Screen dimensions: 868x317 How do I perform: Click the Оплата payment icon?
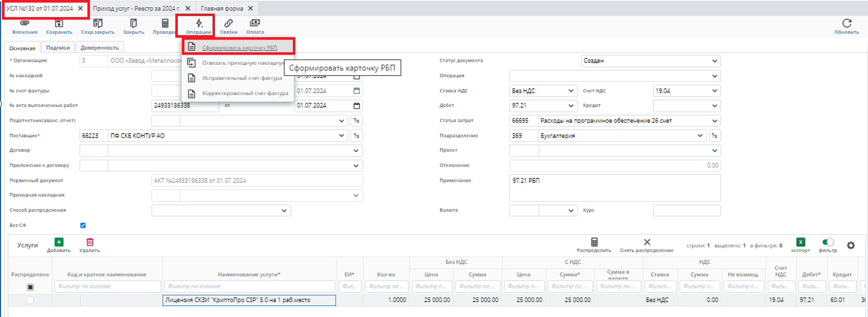[255, 24]
